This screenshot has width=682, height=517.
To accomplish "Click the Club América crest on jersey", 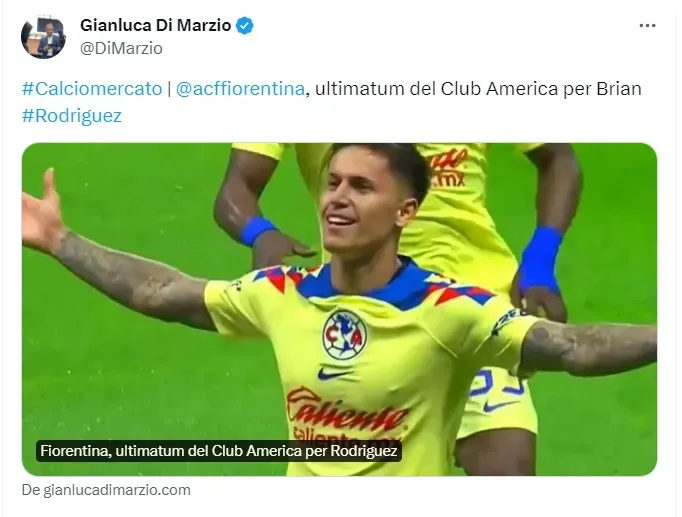I will click(x=344, y=334).
